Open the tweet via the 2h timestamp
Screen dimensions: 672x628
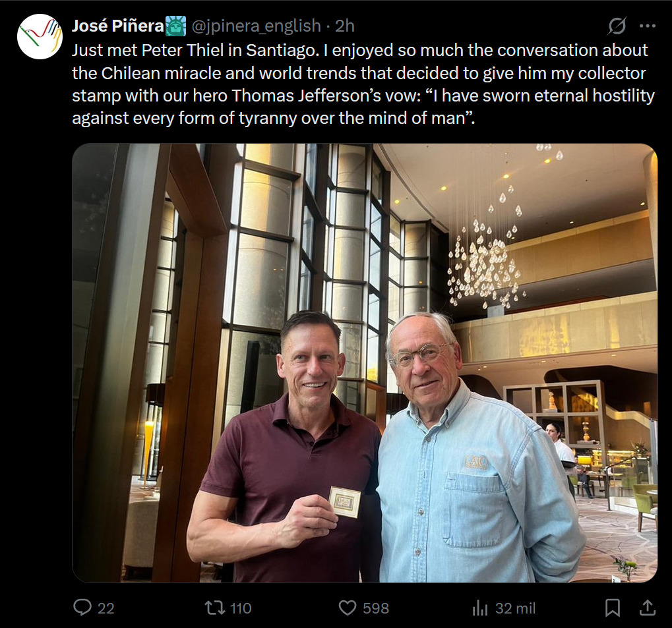coord(345,26)
